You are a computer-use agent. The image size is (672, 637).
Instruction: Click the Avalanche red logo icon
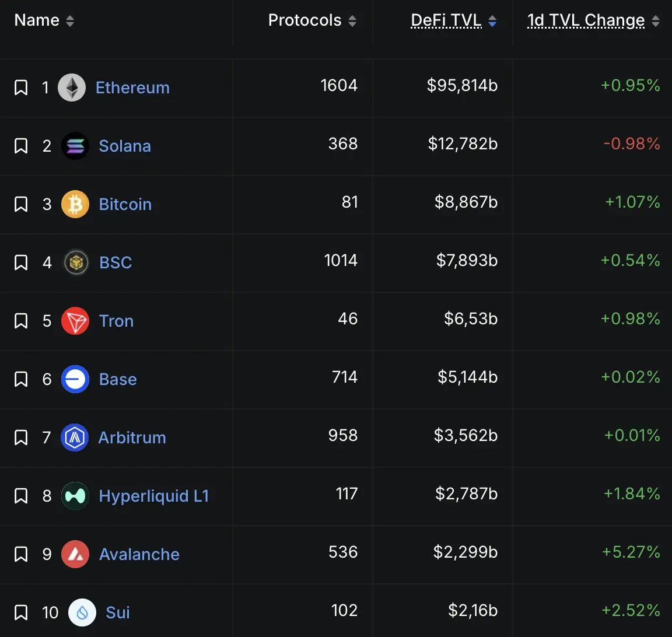coord(75,554)
